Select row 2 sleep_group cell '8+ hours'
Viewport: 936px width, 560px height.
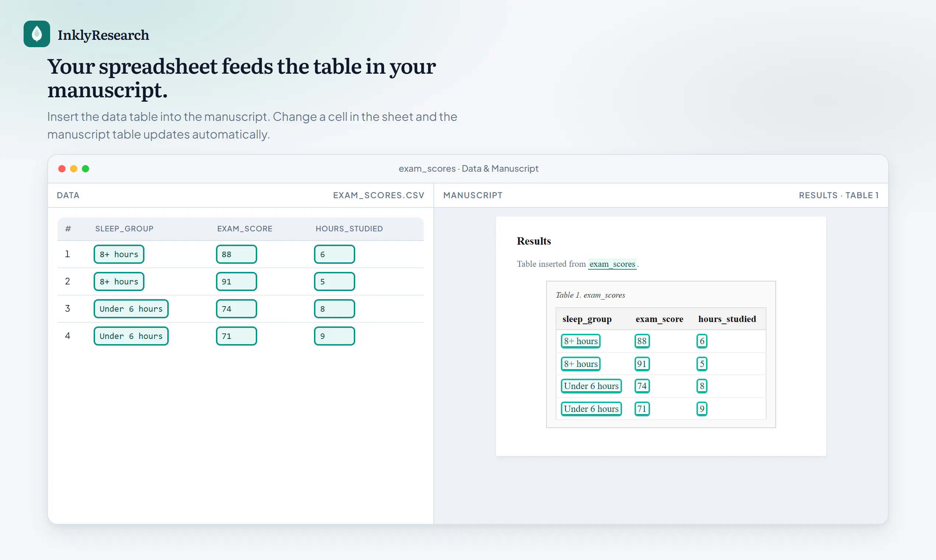tap(119, 281)
